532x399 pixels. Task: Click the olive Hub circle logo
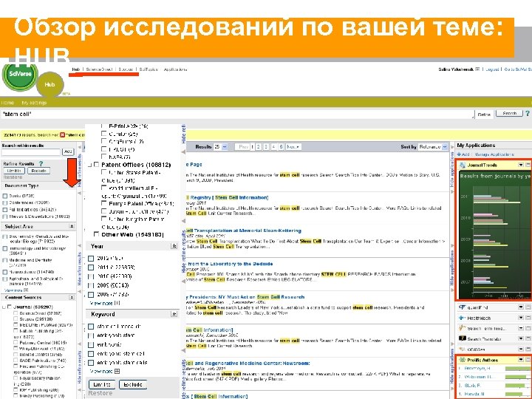pos(50,84)
